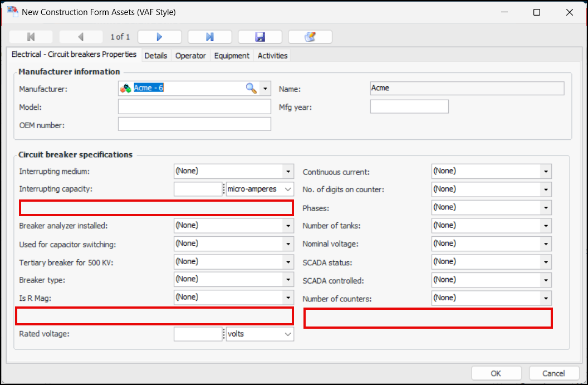Go to the first record

31,37
